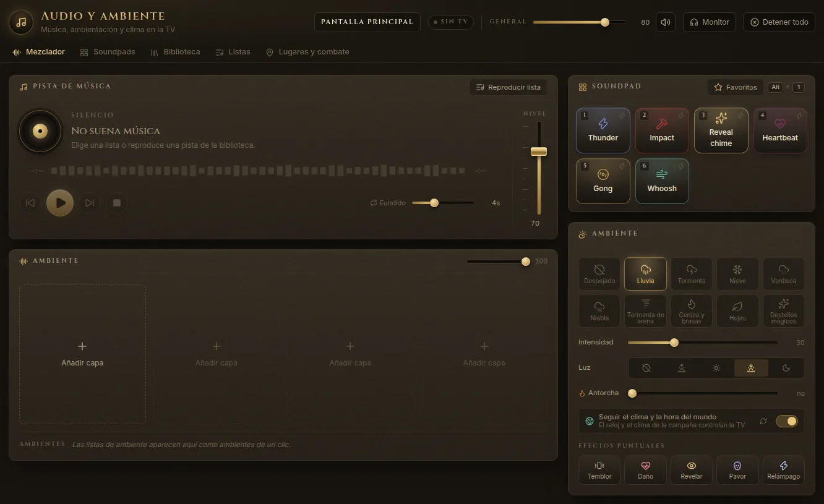Select Destellos mágicos effect
Image resolution: width=824 pixels, height=504 pixels.
[x=784, y=311]
